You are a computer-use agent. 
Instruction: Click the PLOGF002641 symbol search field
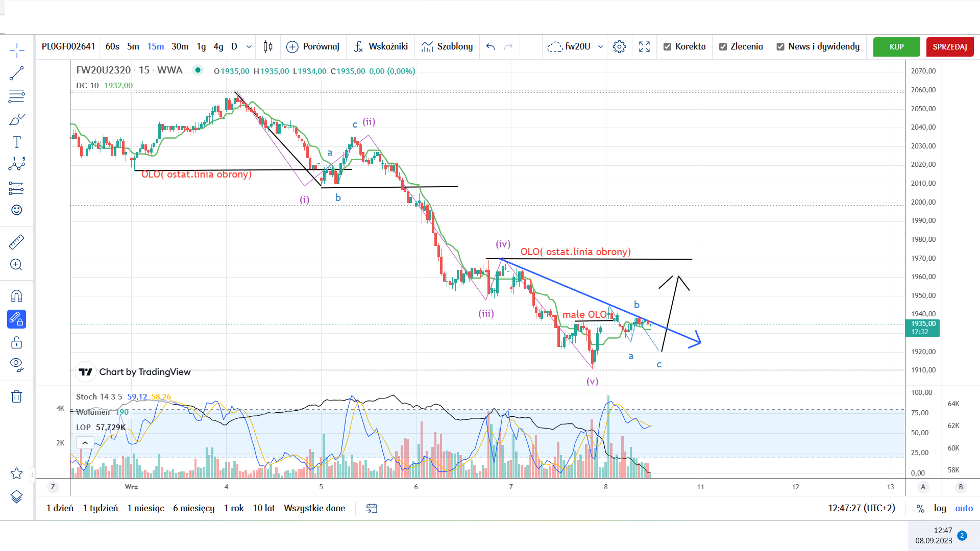point(68,47)
